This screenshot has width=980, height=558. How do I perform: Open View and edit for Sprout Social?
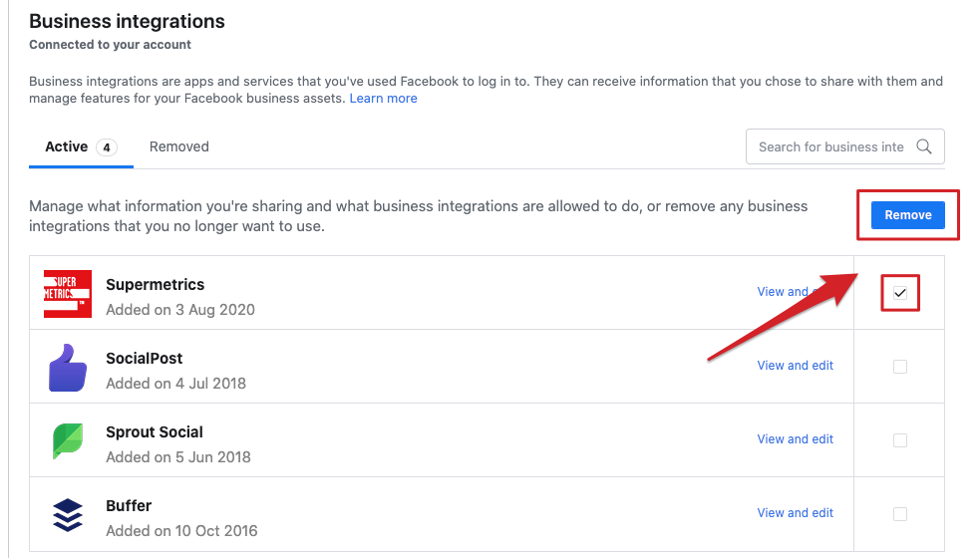[x=795, y=439]
